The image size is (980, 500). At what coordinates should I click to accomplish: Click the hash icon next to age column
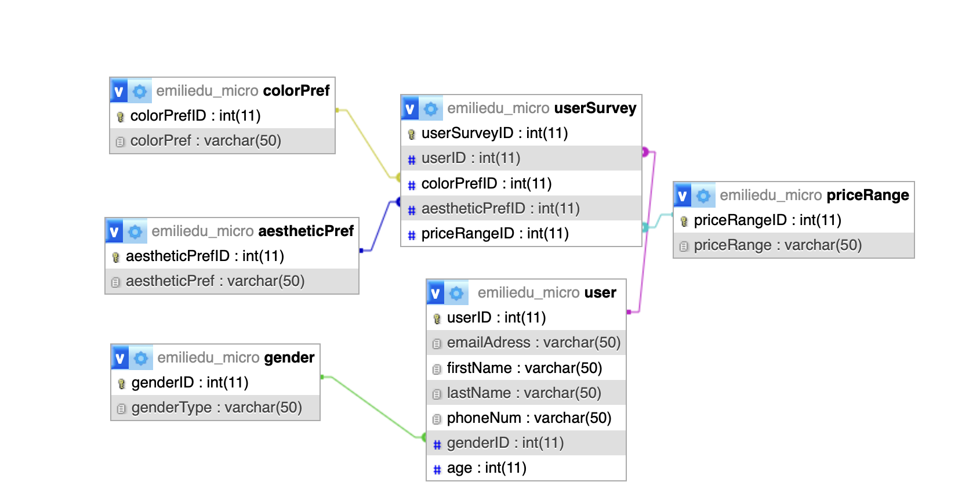pyautogui.click(x=437, y=469)
